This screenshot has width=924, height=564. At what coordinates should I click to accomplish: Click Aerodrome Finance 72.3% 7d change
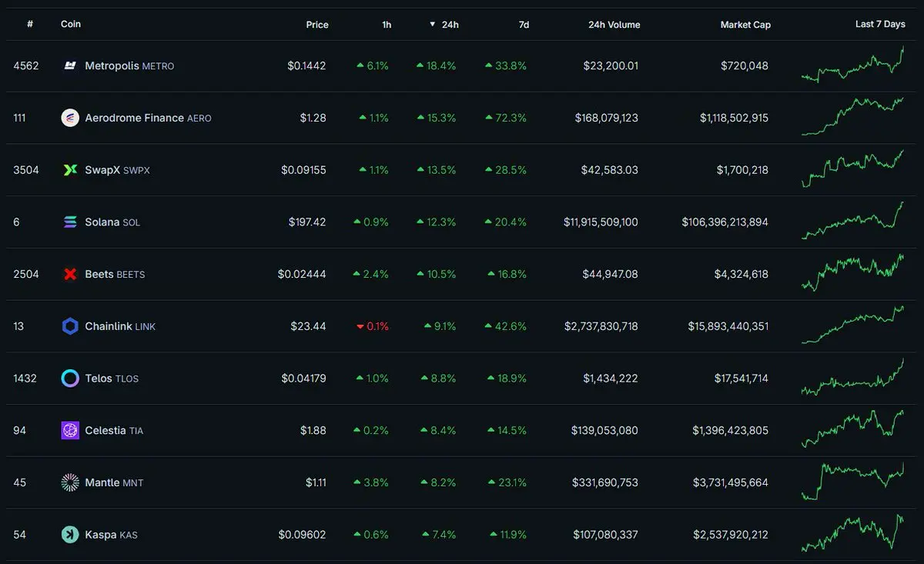click(x=506, y=118)
